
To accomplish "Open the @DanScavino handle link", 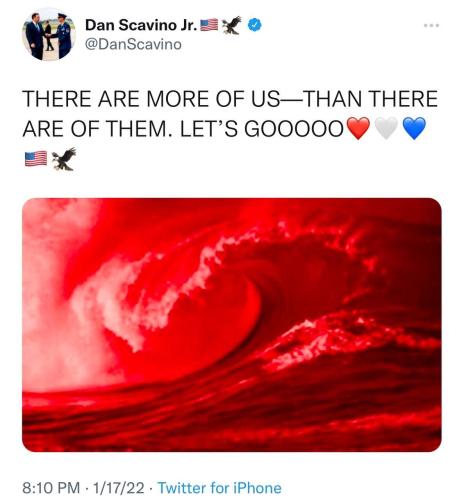I will click(x=133, y=44).
